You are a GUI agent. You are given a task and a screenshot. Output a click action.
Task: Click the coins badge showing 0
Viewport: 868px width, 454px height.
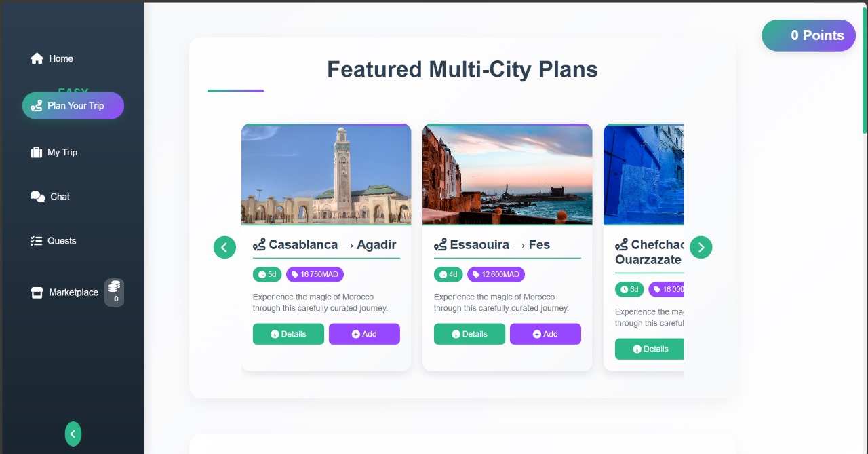(115, 292)
